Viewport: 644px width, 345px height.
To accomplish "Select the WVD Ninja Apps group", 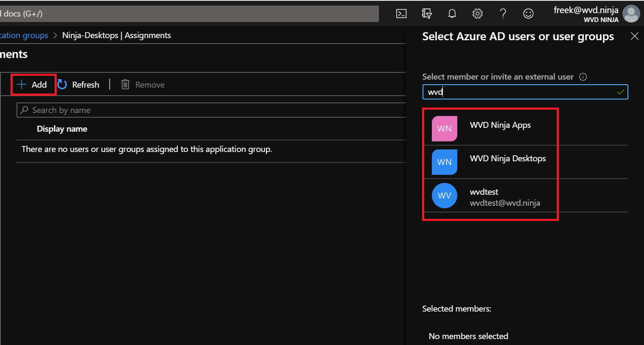I will point(525,128).
